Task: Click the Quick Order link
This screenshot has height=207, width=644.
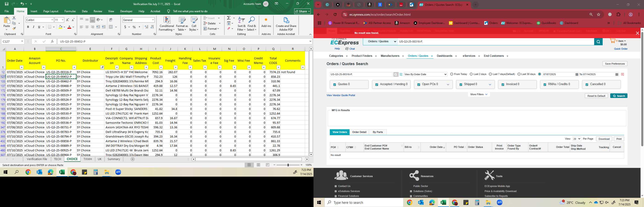Action: [621, 49]
